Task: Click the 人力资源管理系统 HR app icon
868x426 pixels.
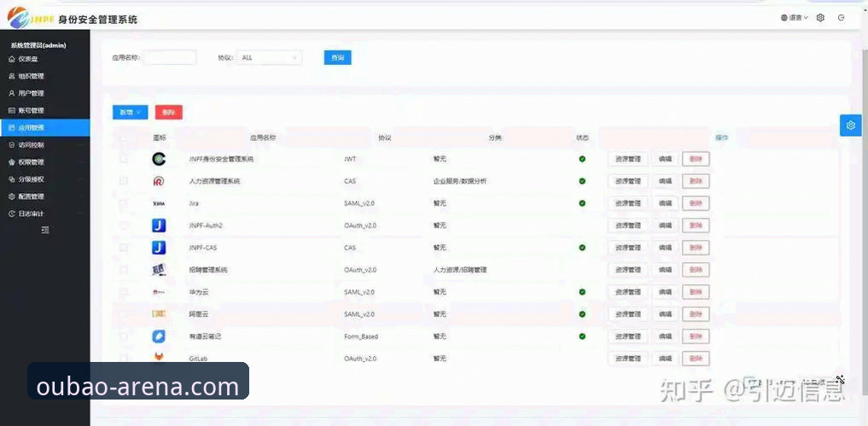Action: click(159, 181)
